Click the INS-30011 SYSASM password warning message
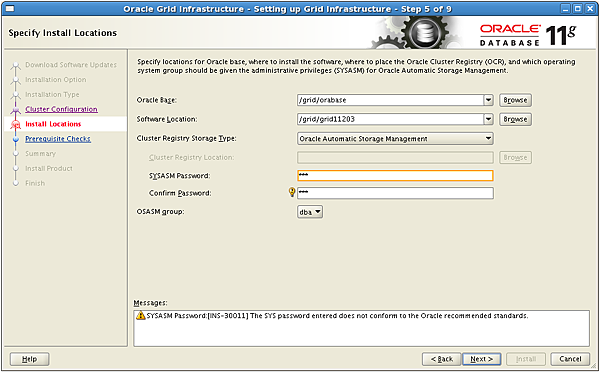 click(337, 316)
